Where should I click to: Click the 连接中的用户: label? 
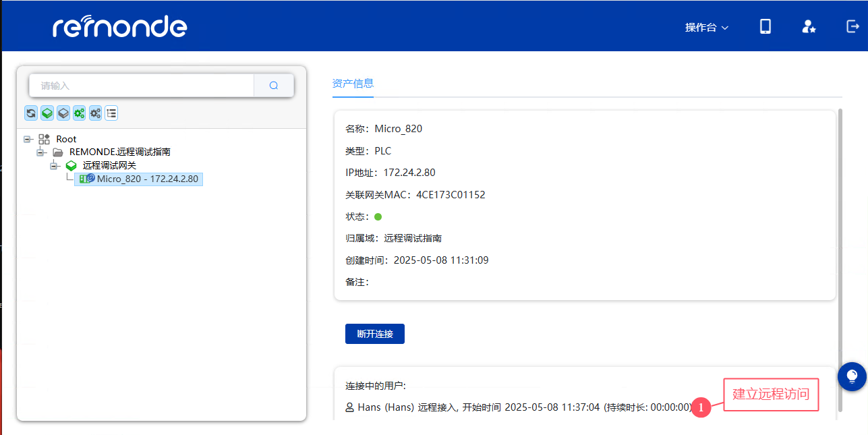pos(376,386)
